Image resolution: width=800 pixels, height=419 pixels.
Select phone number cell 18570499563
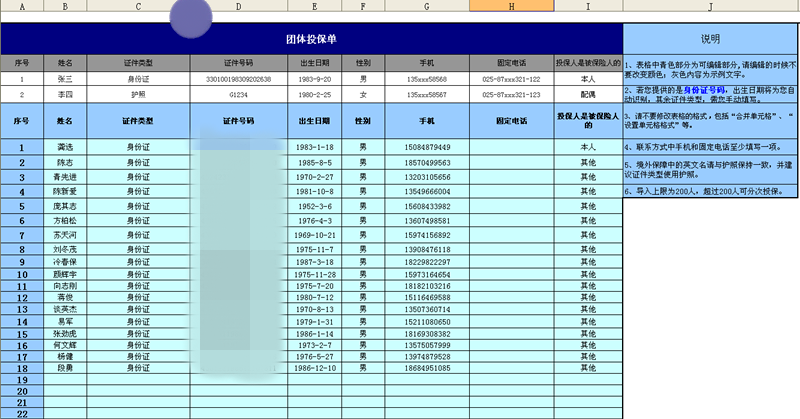427,162
